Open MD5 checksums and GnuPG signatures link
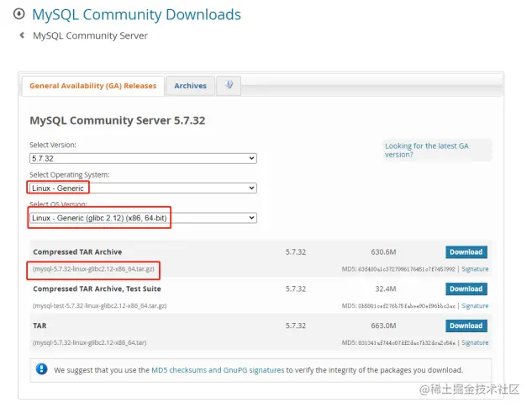532x408 pixels. pos(218,370)
